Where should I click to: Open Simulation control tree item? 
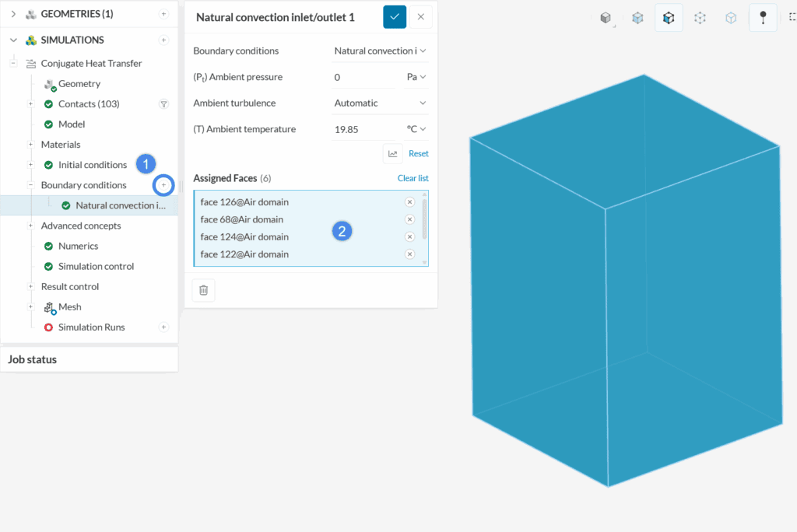[96, 267]
